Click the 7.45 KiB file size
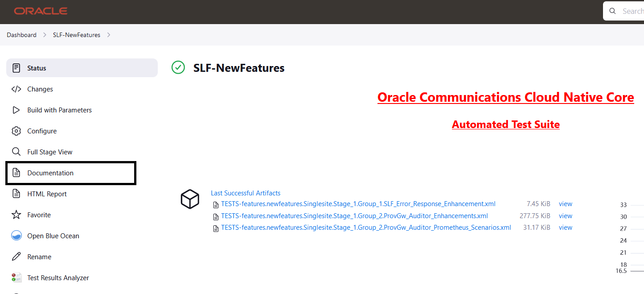644x294 pixels. (538, 204)
